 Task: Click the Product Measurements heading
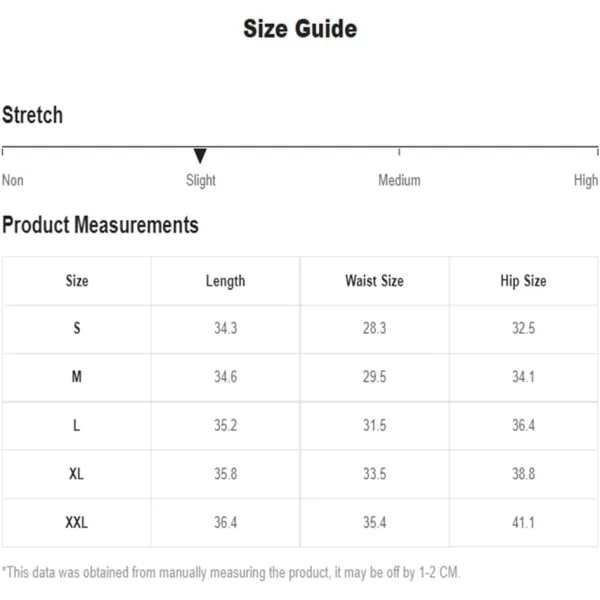pos(100,225)
